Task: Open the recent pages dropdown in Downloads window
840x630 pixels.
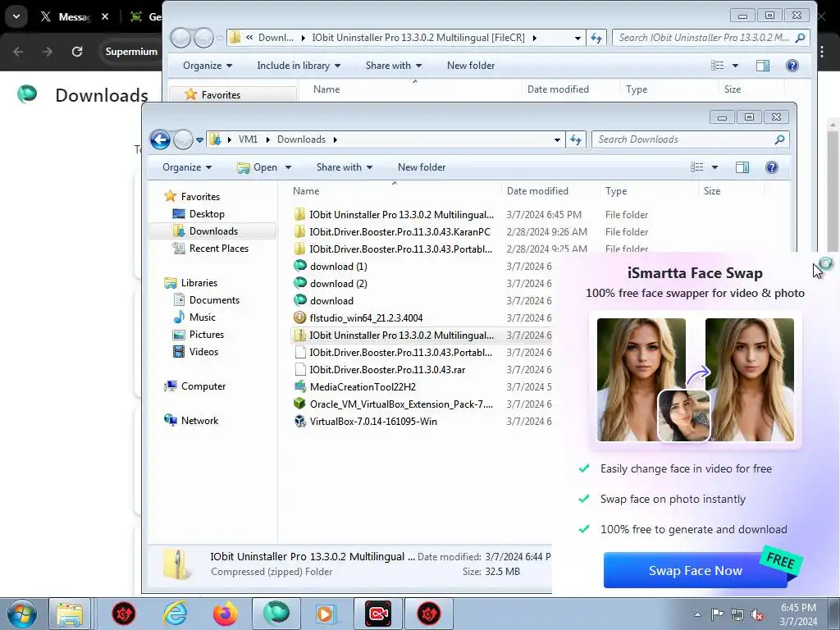Action: point(200,139)
